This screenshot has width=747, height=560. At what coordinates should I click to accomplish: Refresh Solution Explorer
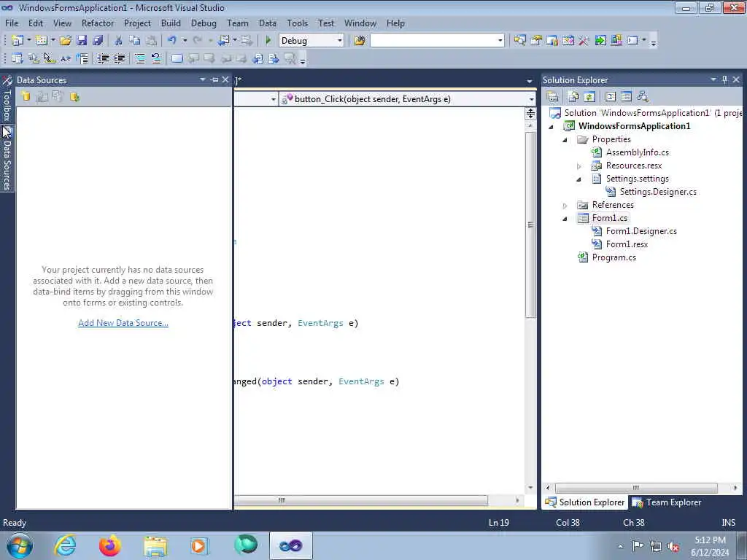[589, 97]
